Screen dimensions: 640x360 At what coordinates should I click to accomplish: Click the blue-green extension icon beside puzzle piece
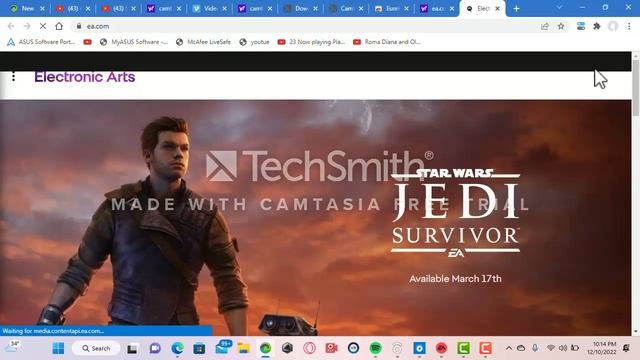(581, 26)
